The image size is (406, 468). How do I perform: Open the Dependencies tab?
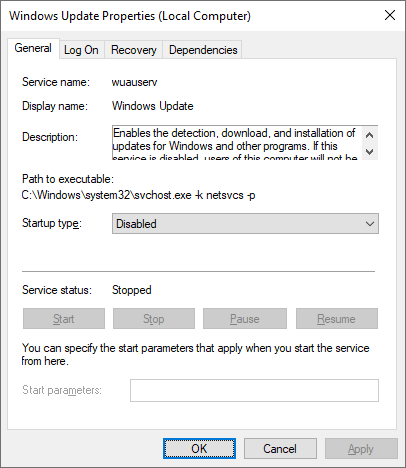tap(203, 50)
